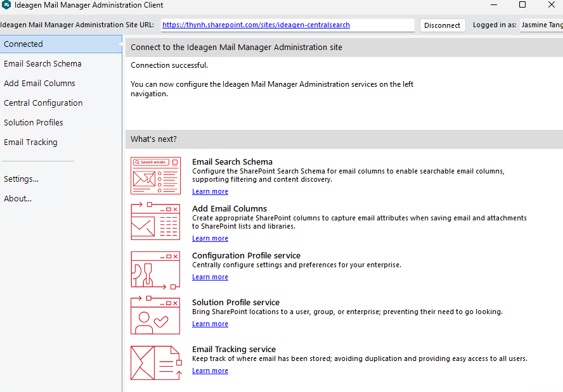Click the Connection successful. message
The image size is (563, 392).
point(169,65)
